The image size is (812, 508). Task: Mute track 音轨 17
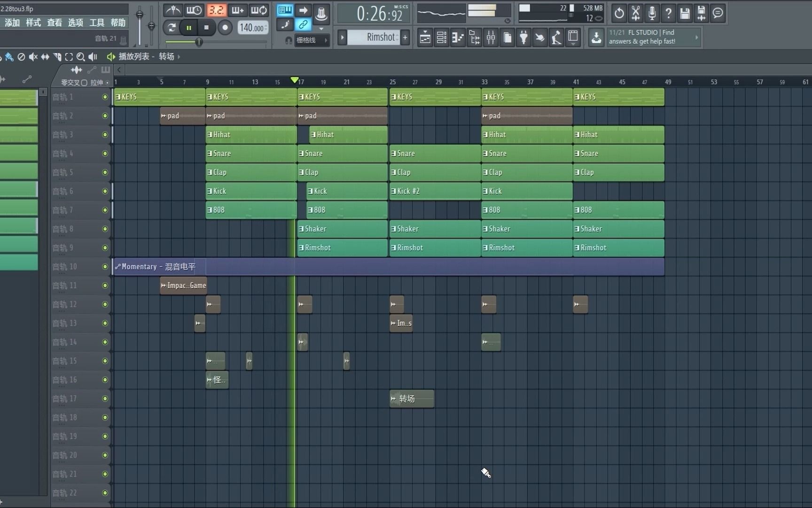[x=105, y=398]
